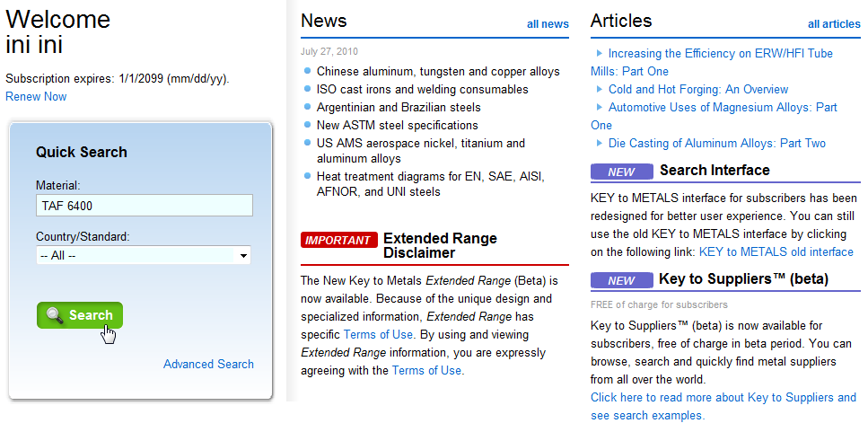Click the Material input field

tap(144, 206)
